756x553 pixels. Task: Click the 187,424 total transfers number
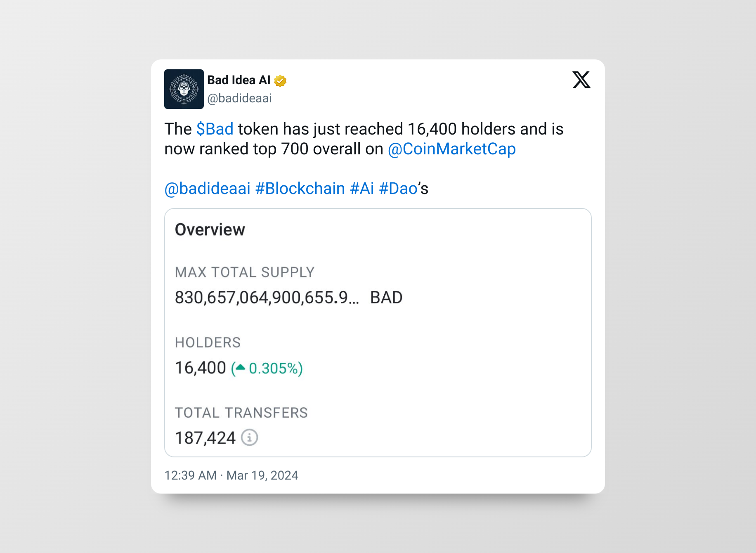pos(205,438)
